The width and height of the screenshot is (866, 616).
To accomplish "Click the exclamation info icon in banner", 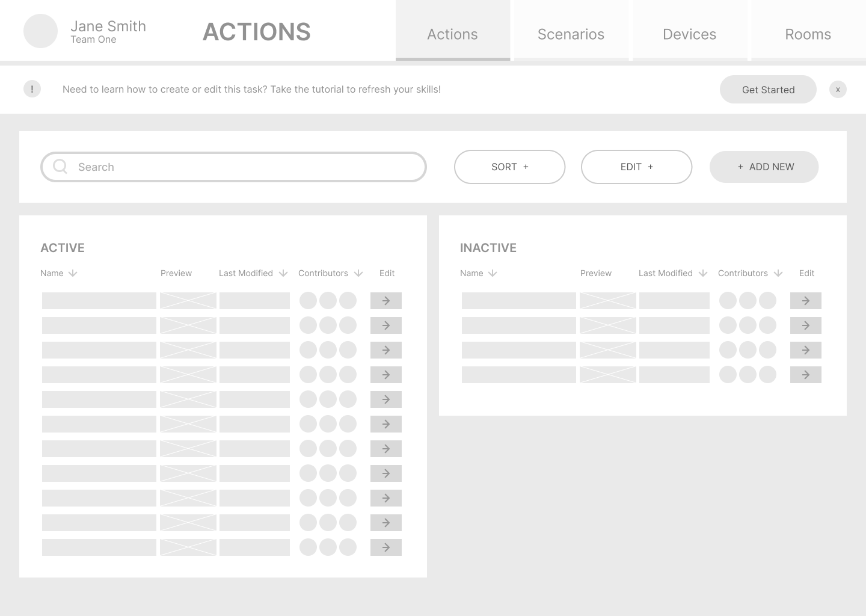I will 32,89.
